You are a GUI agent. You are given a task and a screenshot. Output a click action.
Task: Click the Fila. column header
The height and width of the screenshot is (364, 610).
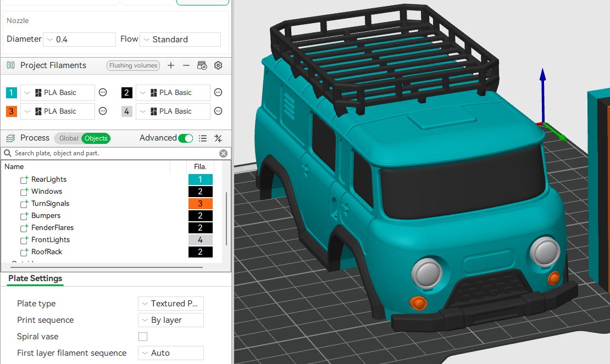[201, 167]
